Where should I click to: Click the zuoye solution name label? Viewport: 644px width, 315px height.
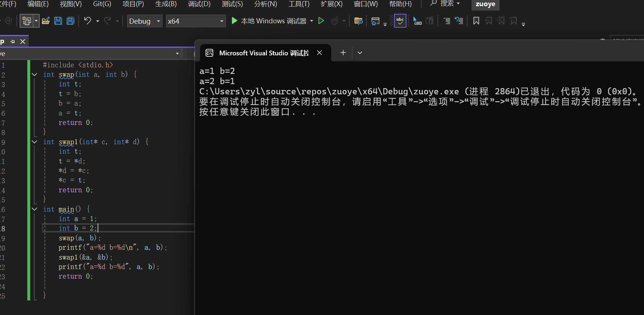pos(485,4)
